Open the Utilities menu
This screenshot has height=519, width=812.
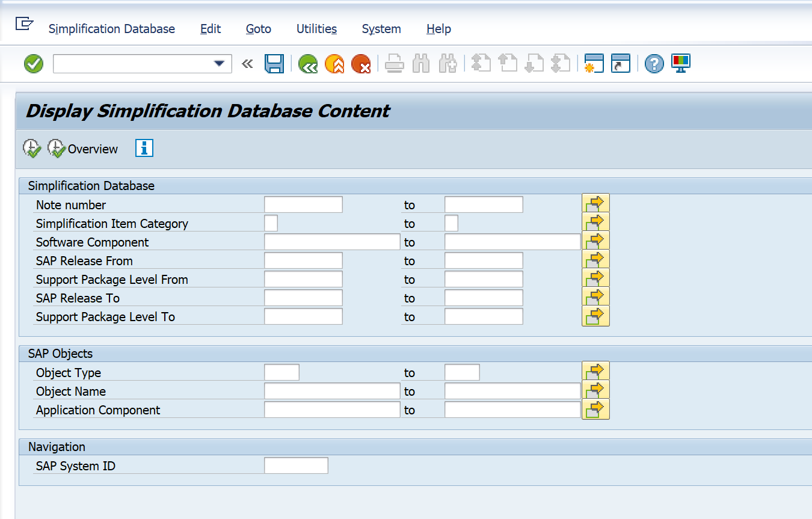coord(316,28)
